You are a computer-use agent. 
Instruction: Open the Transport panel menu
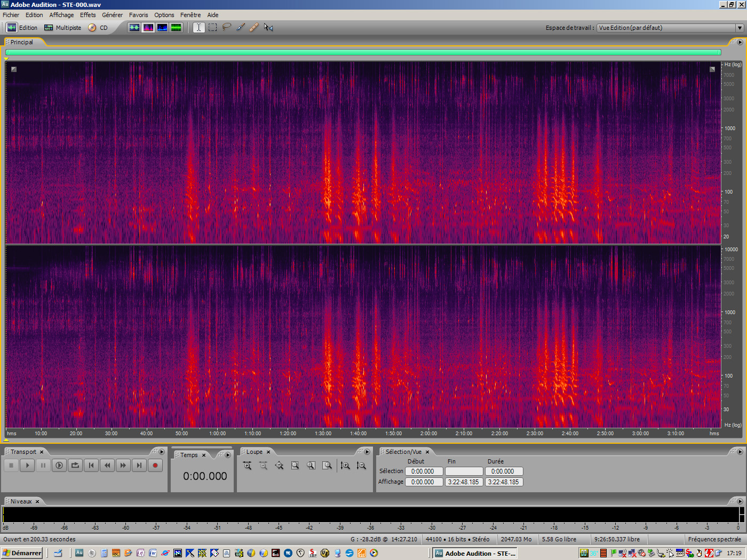click(162, 452)
